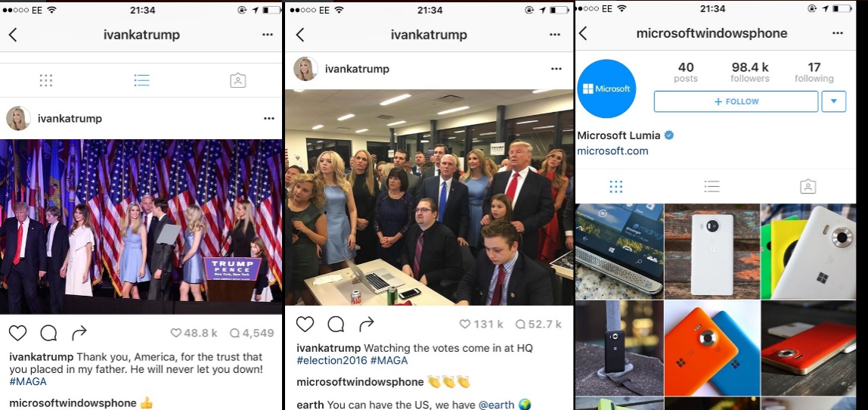View the orange and blue Lumia phones photo
868x410 pixels.
(712, 348)
